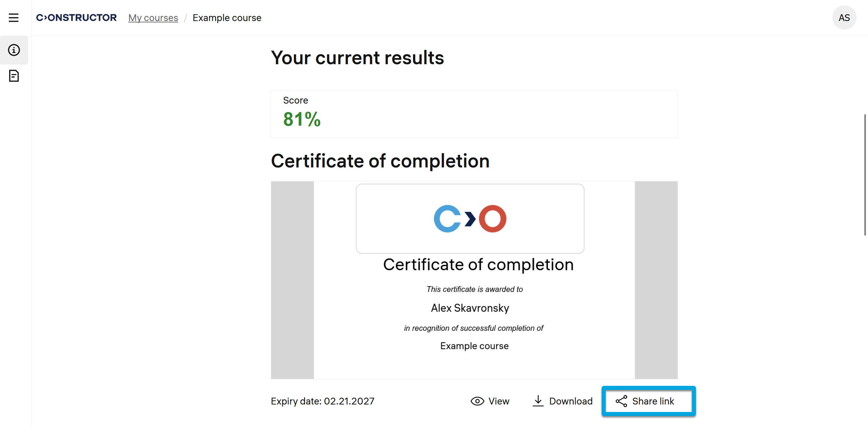Open the hamburger navigation menu
This screenshot has width=868, height=432.
14,18
